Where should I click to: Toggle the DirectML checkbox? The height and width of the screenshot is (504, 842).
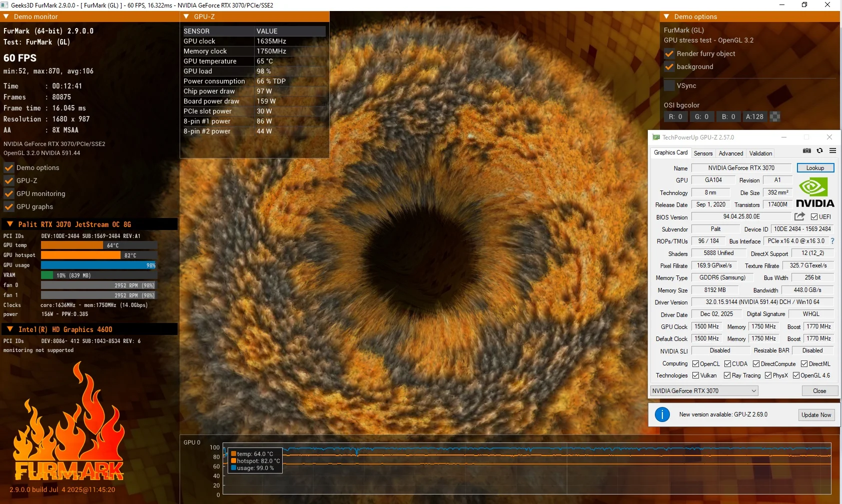pyautogui.click(x=804, y=364)
